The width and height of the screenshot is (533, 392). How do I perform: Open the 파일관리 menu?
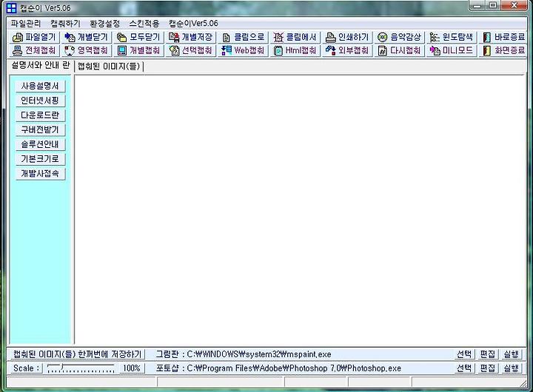coord(26,24)
